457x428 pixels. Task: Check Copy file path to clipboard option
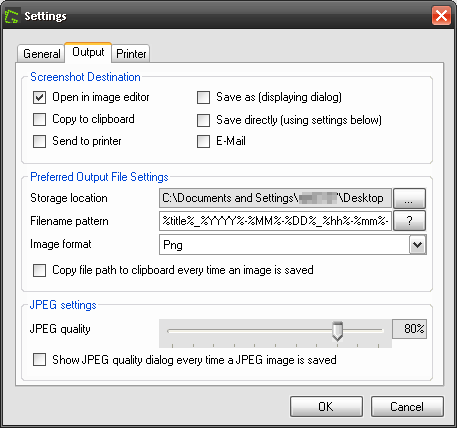[39, 270]
